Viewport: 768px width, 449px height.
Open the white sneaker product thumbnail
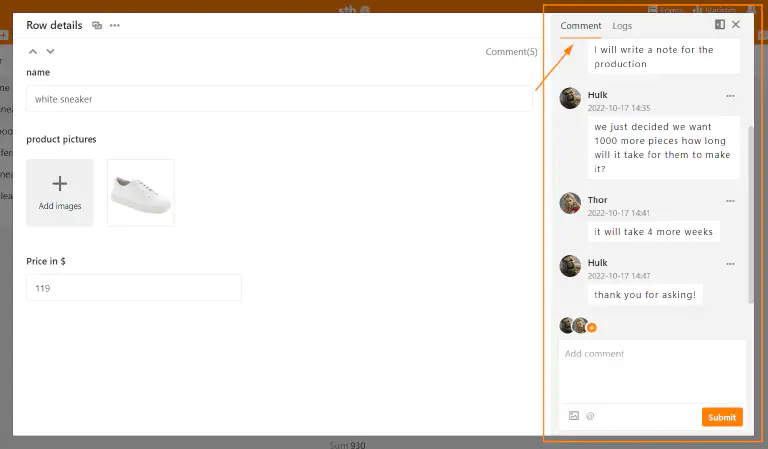(x=140, y=192)
